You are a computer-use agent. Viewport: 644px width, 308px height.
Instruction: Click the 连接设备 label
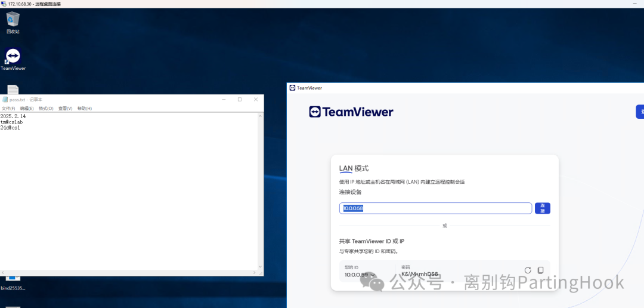[x=351, y=192]
